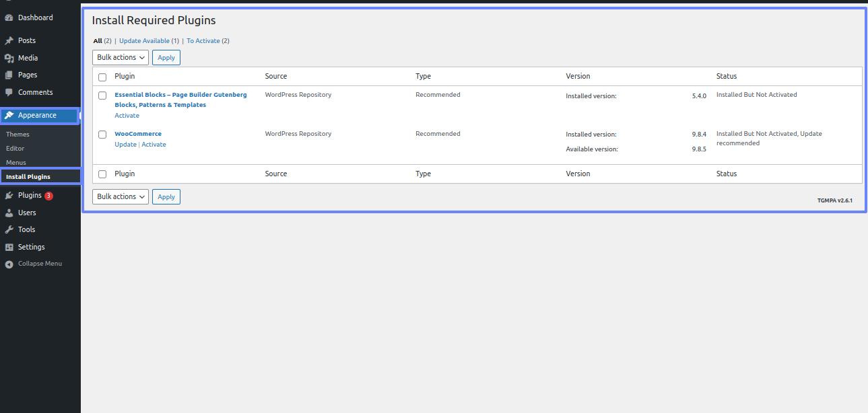Click the TGMPA v2.6.1 version text
This screenshot has width=868, height=413.
point(835,200)
